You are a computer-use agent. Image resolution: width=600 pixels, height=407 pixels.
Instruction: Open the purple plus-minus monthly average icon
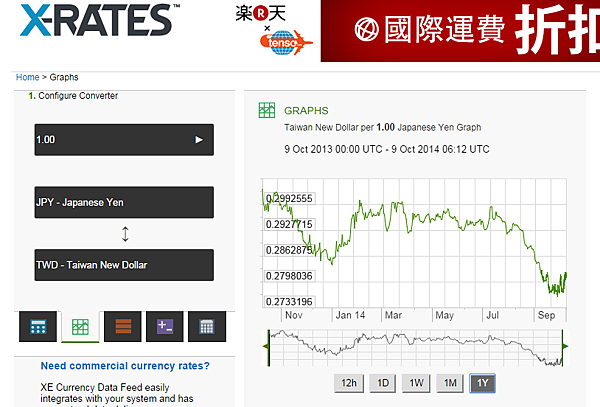165,326
